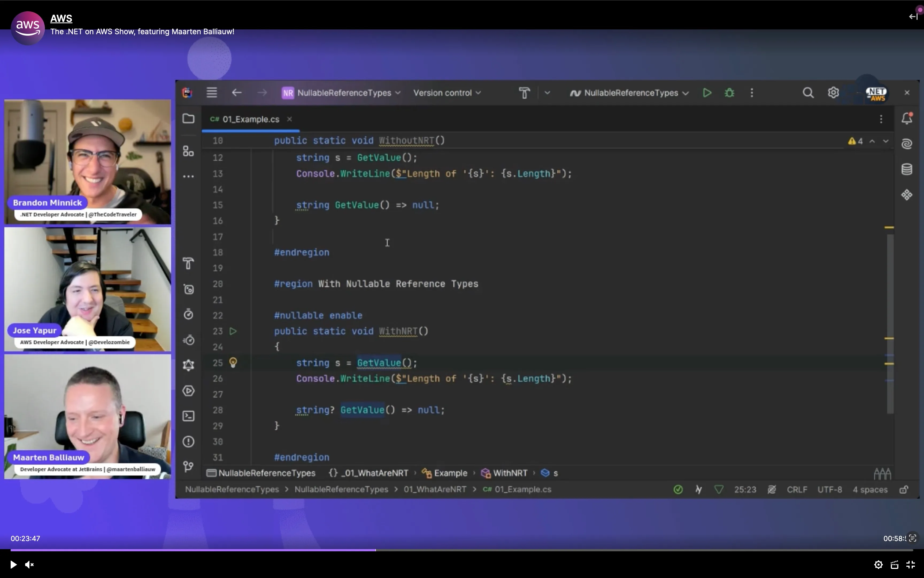Click the run gutter icon on line 23
The image size is (924, 578).
coord(233,331)
